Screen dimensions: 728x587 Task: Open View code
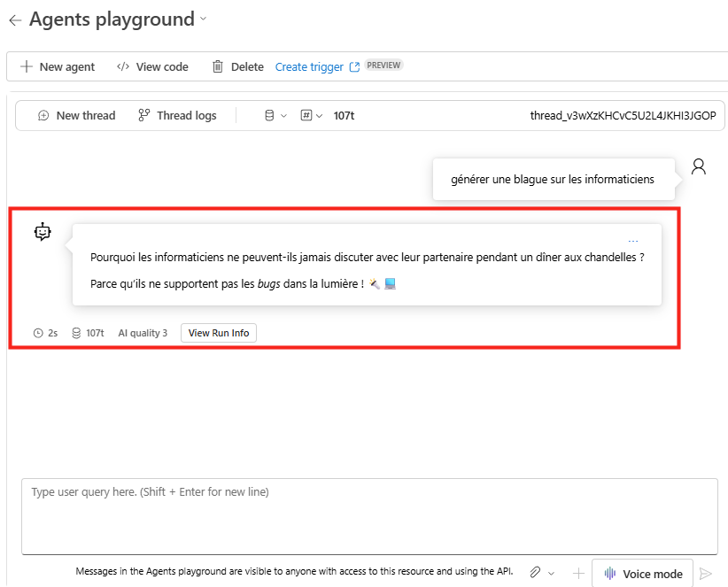pos(152,66)
